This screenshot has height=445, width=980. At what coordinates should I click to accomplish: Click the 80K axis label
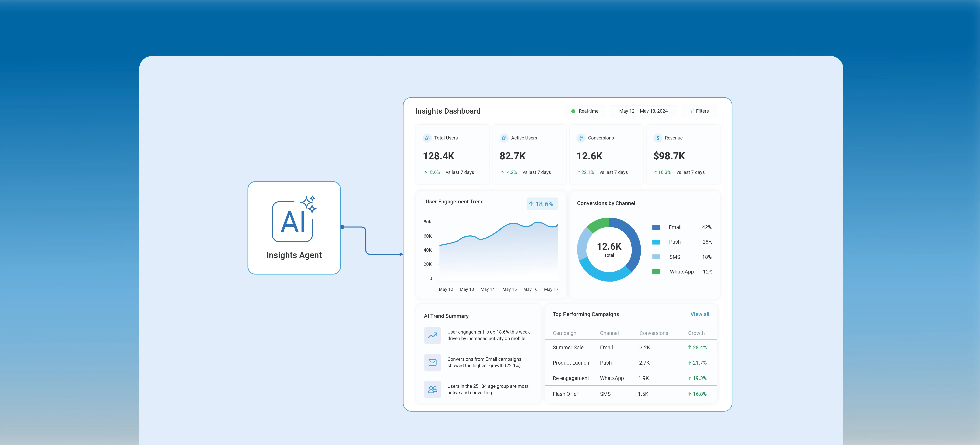[428, 222]
